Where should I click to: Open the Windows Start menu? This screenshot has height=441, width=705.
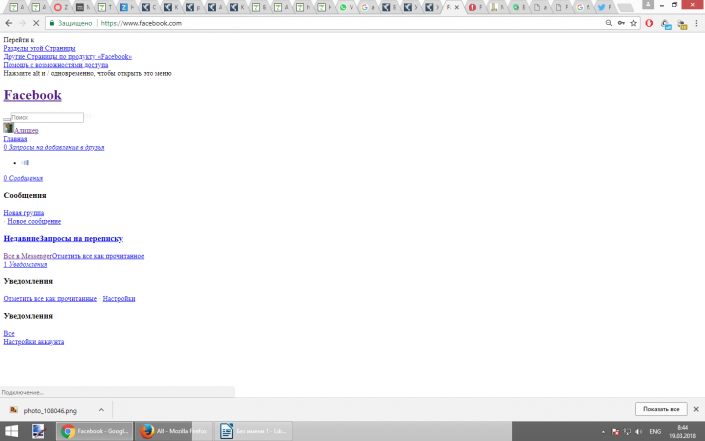pyautogui.click(x=11, y=432)
